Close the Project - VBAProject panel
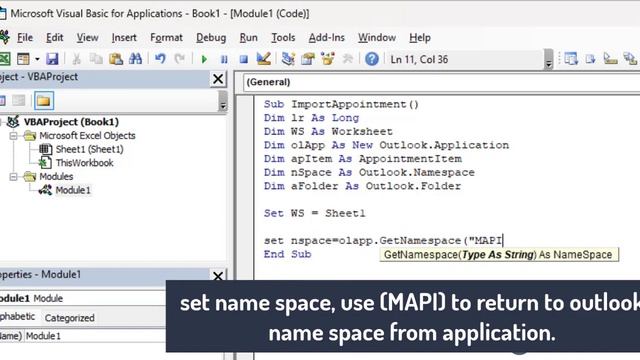The width and height of the screenshot is (640, 360). 218,78
